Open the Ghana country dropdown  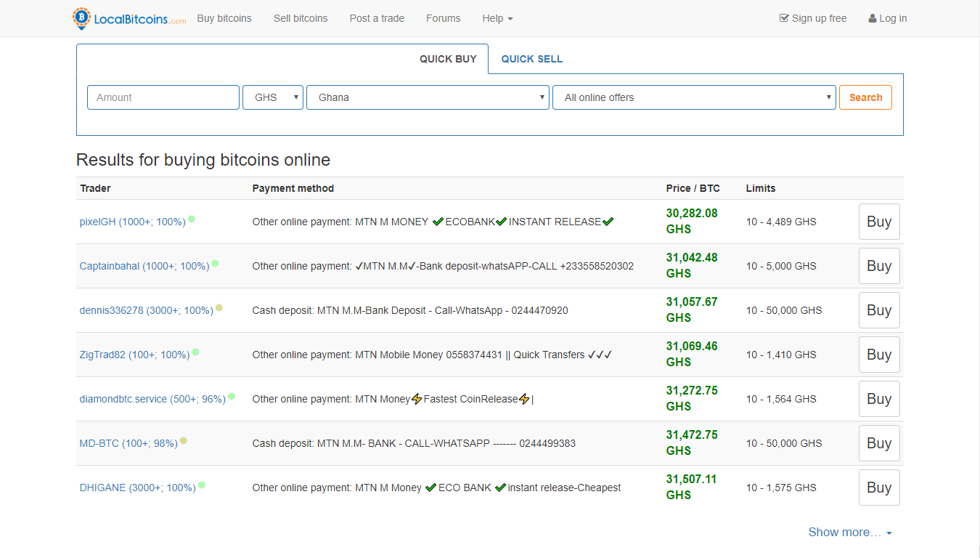click(428, 97)
